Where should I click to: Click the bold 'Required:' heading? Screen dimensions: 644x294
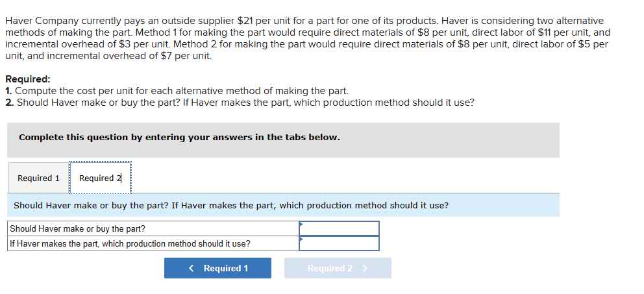[x=27, y=79]
